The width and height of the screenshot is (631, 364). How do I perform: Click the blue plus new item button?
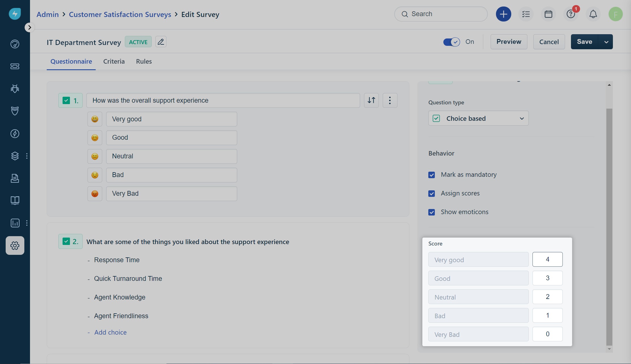[x=503, y=14]
